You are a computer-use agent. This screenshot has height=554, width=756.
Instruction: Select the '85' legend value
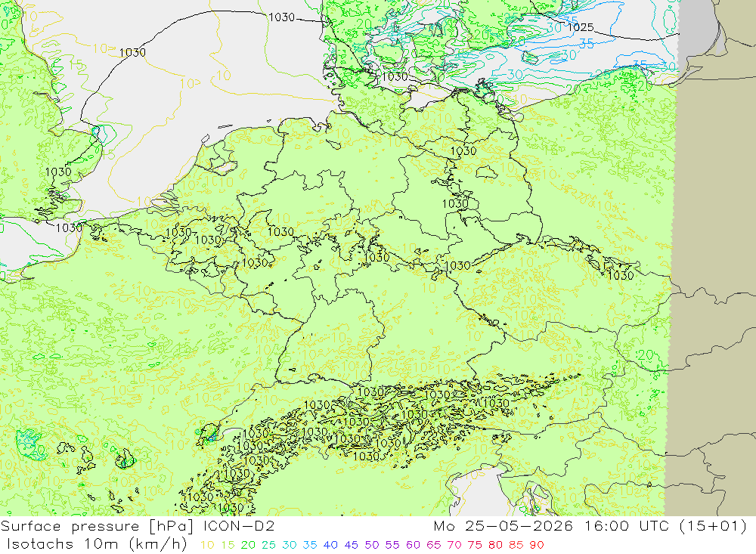pos(516,545)
